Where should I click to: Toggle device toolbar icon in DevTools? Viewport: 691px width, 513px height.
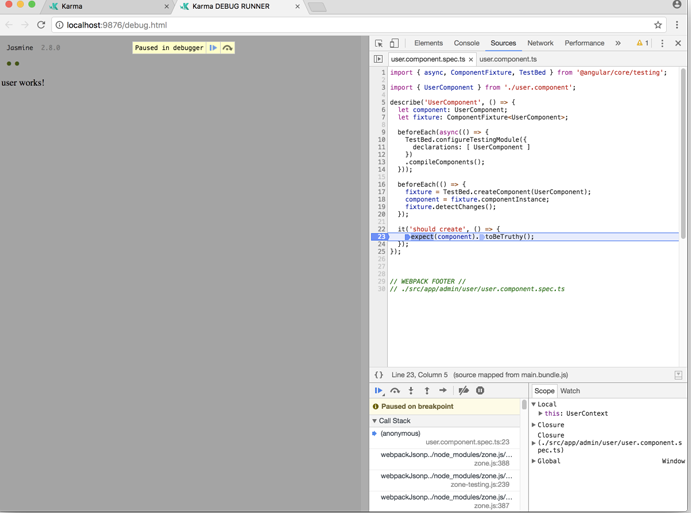pyautogui.click(x=394, y=43)
